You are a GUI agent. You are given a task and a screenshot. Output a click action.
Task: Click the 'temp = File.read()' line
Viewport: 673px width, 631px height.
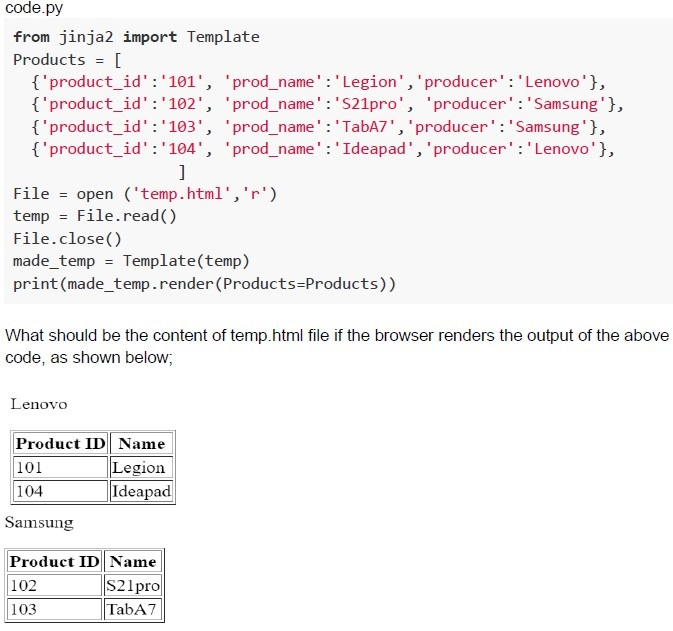[95, 216]
